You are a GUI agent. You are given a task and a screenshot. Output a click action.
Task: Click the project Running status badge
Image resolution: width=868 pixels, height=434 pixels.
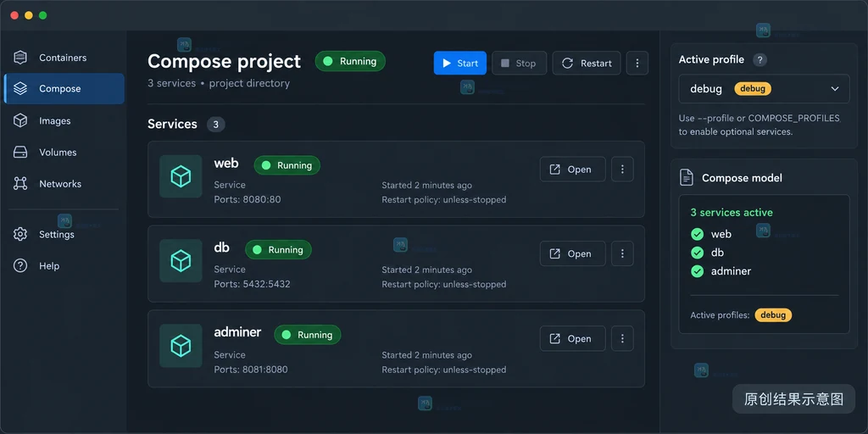pyautogui.click(x=350, y=61)
